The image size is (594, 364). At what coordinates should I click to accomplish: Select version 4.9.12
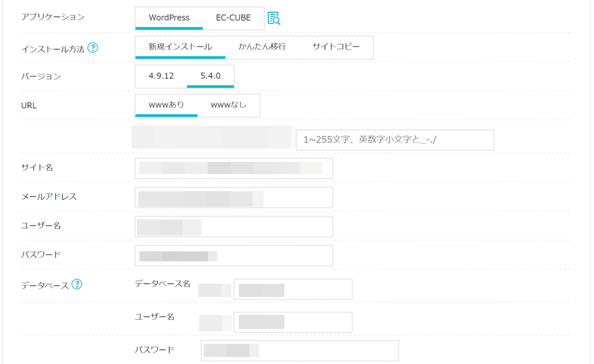(x=161, y=76)
